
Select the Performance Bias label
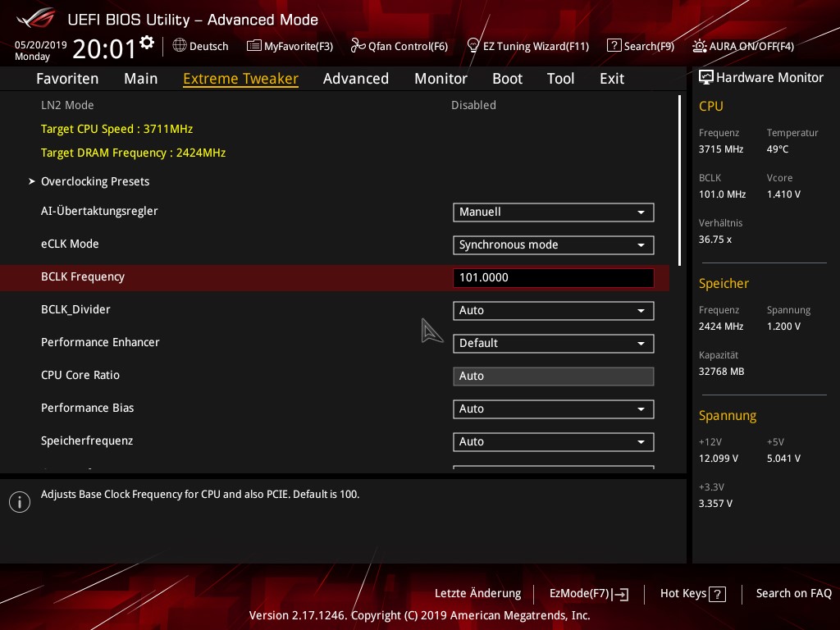87,409
